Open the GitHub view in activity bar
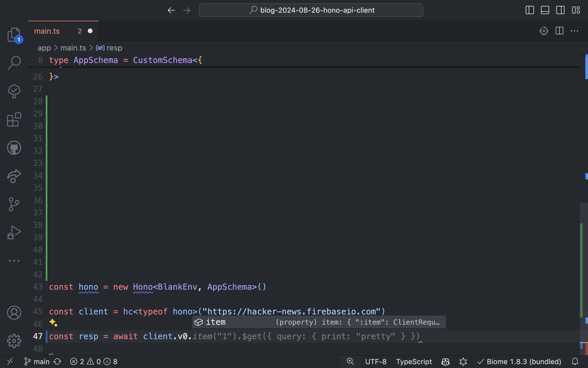588x368 pixels. tap(14, 148)
